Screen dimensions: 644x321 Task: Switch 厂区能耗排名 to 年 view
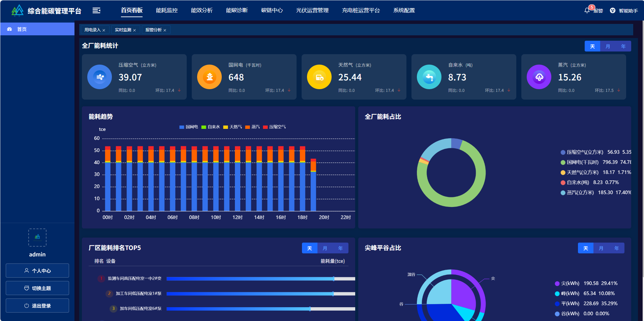click(x=340, y=248)
